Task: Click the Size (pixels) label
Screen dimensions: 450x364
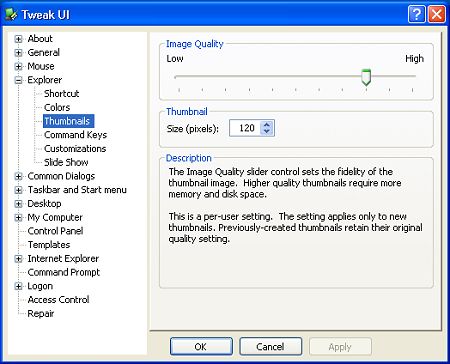Action: (193, 129)
